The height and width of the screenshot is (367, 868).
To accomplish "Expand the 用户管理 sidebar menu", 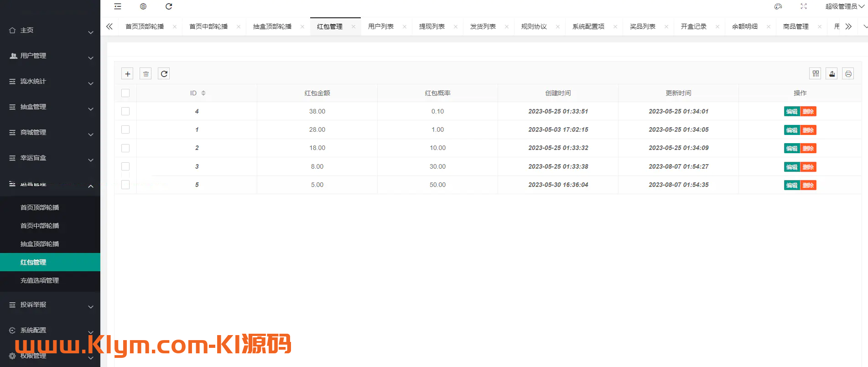I will (50, 56).
